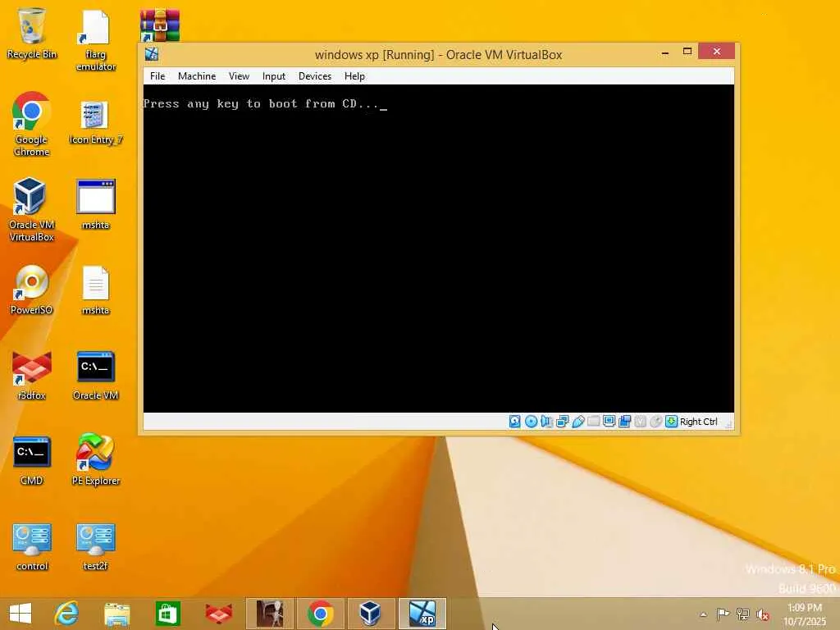This screenshot has width=840, height=630.
Task: Open the Help menu
Action: click(x=354, y=76)
